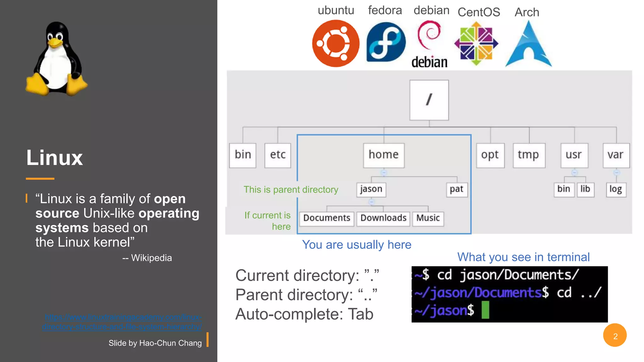Click the Ubuntu logo icon
Image resolution: width=644 pixels, height=362 pixels.
(x=336, y=43)
